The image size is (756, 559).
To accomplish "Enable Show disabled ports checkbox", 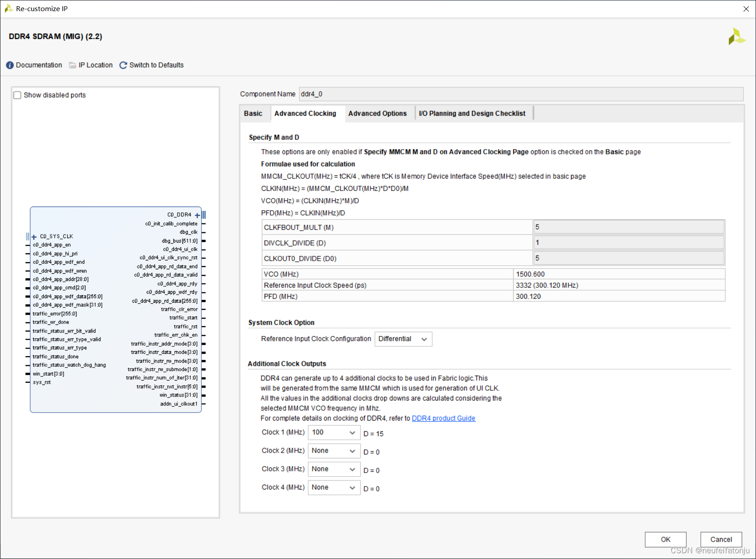I will pyautogui.click(x=17, y=95).
